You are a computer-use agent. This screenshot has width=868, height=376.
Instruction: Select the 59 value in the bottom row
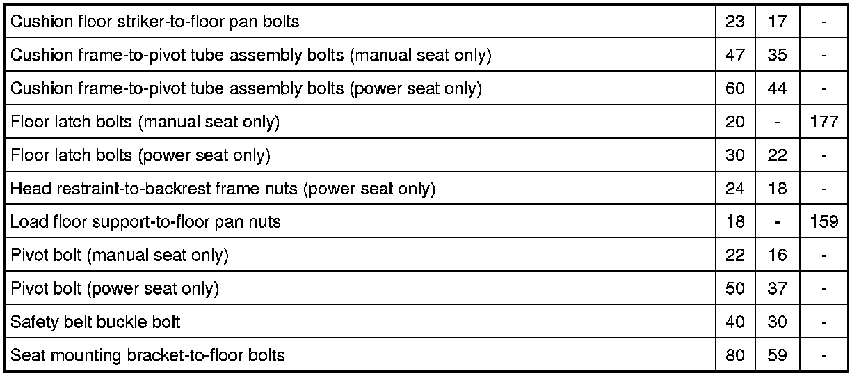(777, 356)
